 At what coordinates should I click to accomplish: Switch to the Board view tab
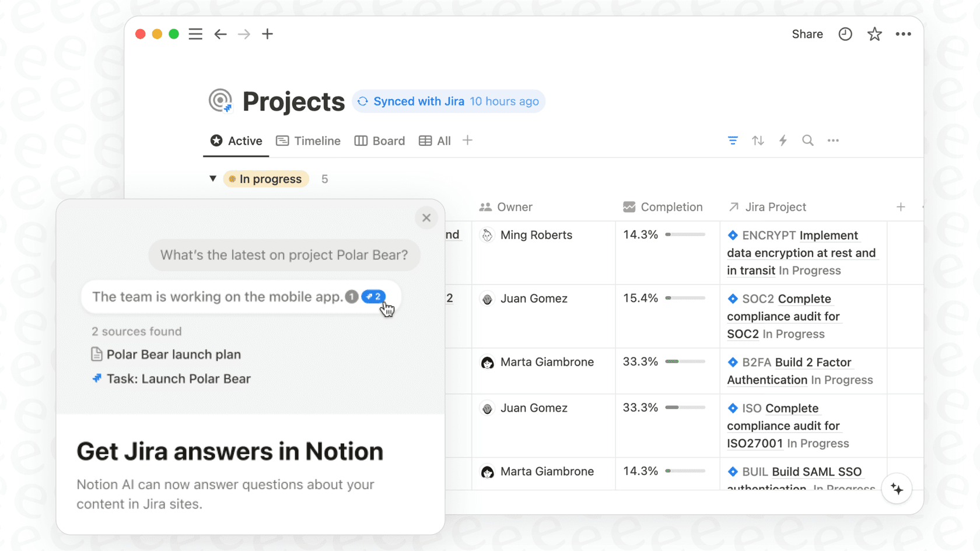(380, 141)
